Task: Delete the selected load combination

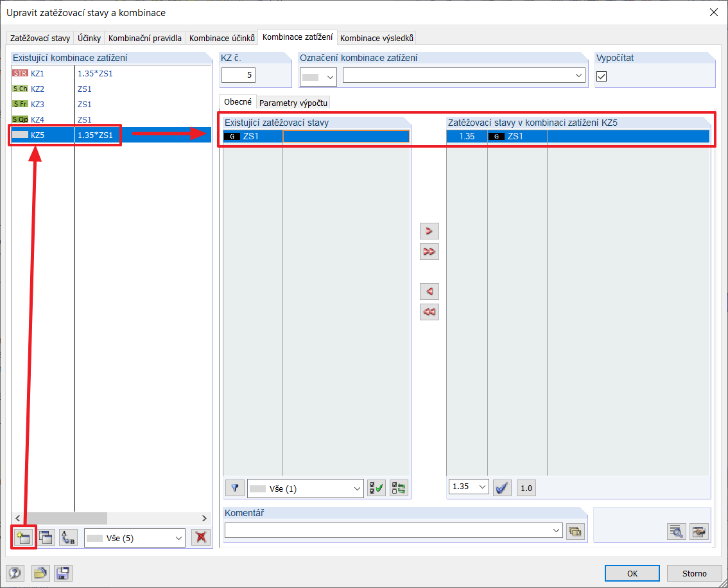Action: click(x=201, y=537)
